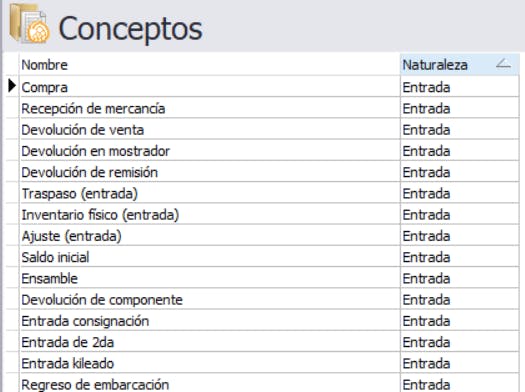Sort by the Naturaleza column header
Image resolution: width=525 pixels, height=392 pixels.
click(460, 65)
